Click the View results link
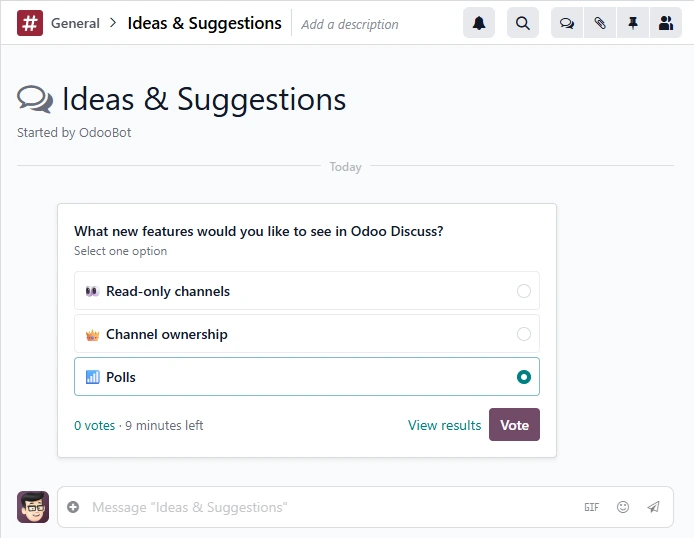The width and height of the screenshot is (694, 538). click(x=444, y=425)
